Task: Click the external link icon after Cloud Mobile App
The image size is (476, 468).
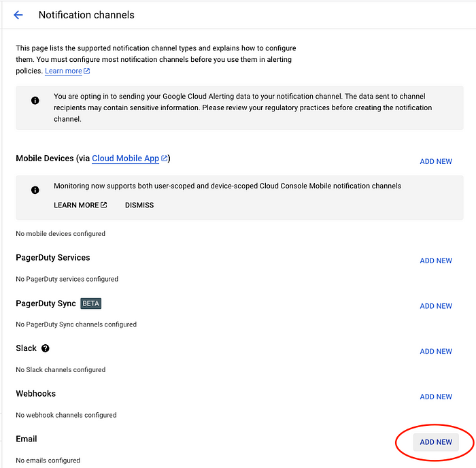Action: point(165,158)
